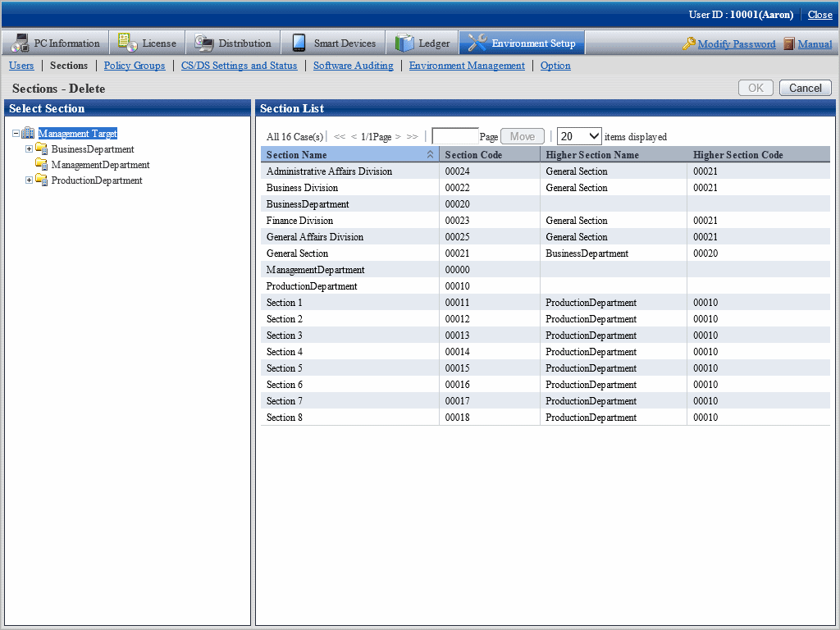Click the Manual book icon
840x630 pixels.
coord(789,44)
